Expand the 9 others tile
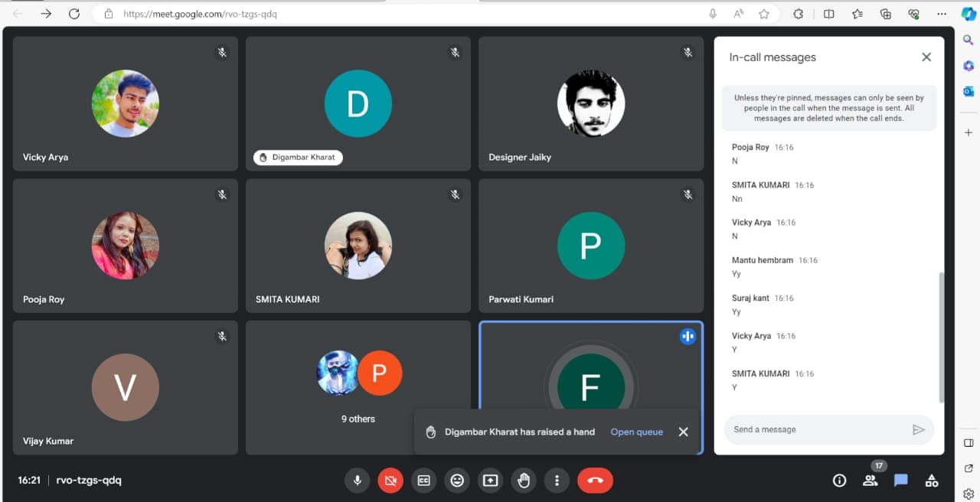This screenshot has width=980, height=502. [x=358, y=387]
